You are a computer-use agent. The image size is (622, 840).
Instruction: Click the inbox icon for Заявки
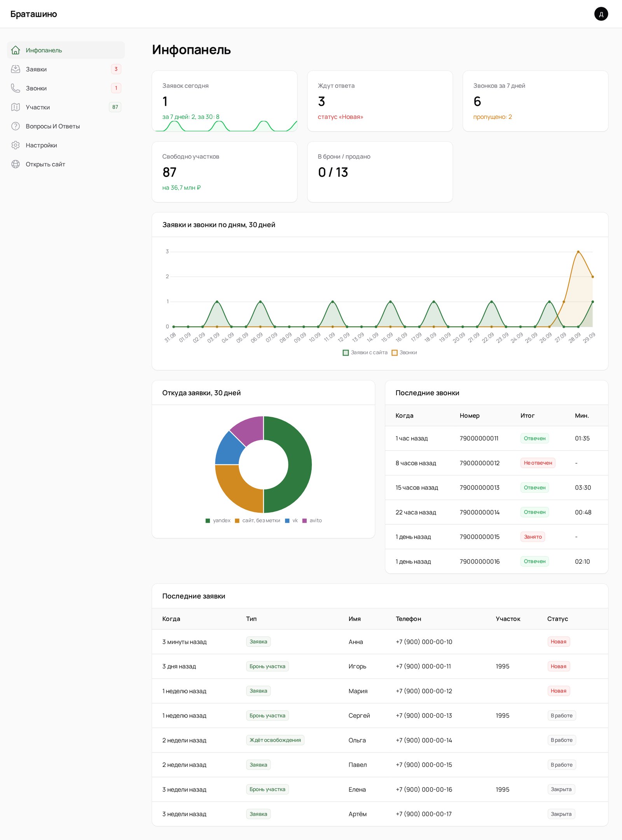click(16, 69)
